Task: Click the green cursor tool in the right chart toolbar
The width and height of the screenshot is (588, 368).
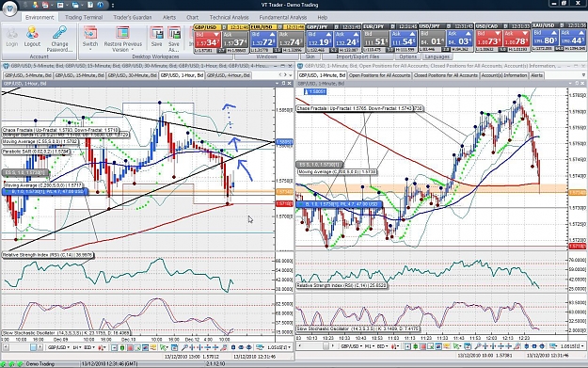Action: point(456,347)
